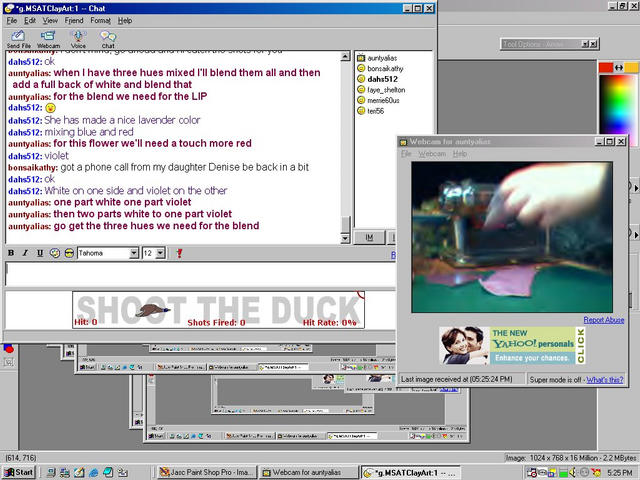Open the Format menu
The image size is (640, 480).
[100, 20]
